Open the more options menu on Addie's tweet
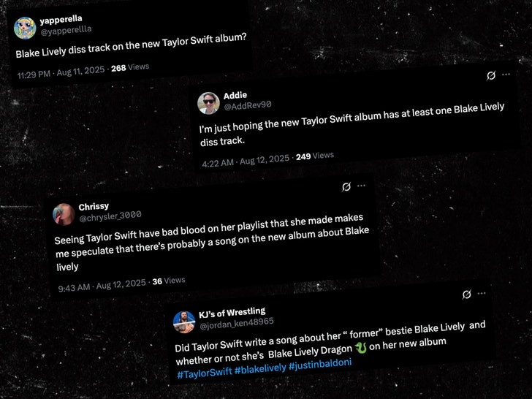Viewport: 532px width, 399px height. click(506, 75)
